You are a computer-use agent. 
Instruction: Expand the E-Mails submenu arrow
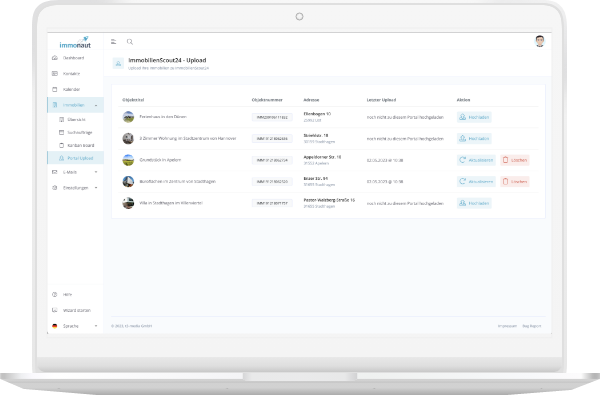coord(96,172)
